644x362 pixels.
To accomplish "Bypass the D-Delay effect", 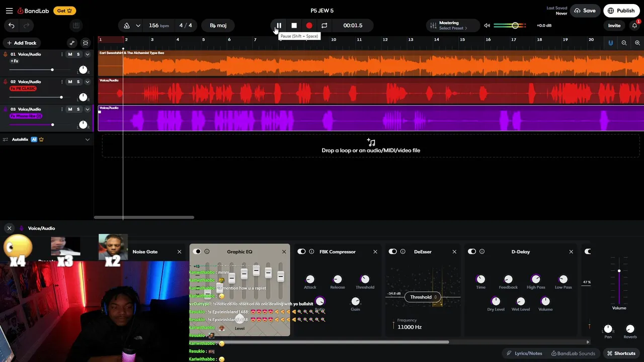I will coord(472,252).
